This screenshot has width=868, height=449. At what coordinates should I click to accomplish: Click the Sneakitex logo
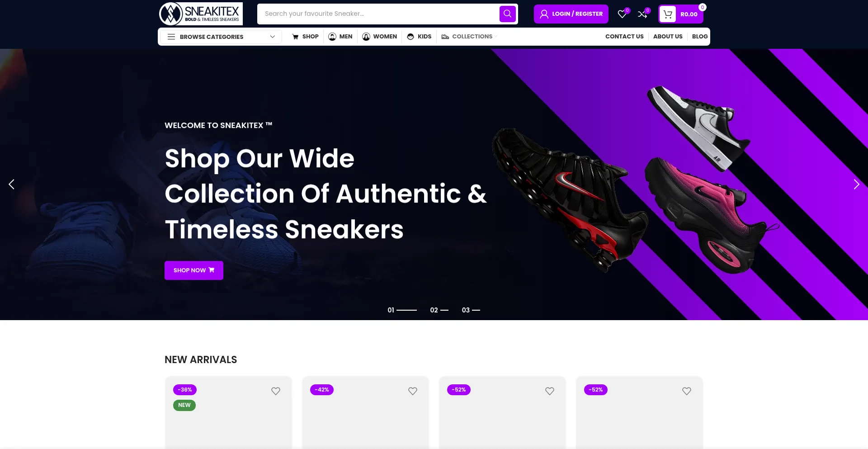pyautogui.click(x=201, y=14)
